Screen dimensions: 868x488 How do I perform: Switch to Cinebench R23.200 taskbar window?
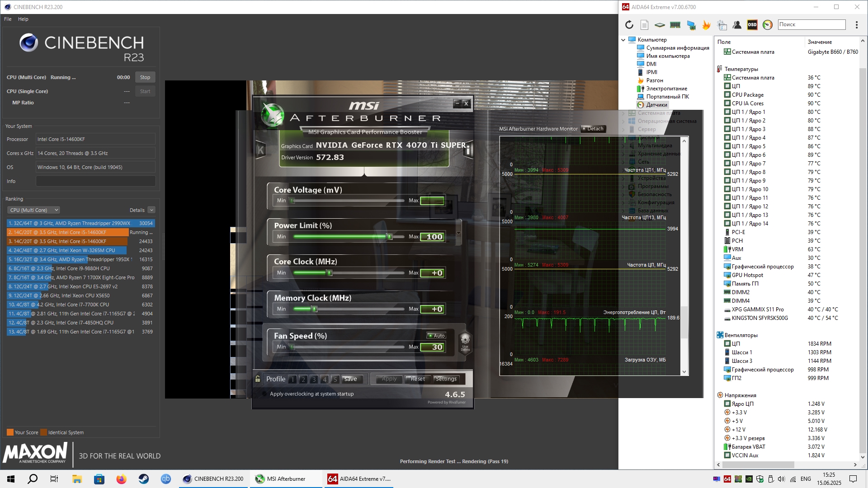[213, 479]
